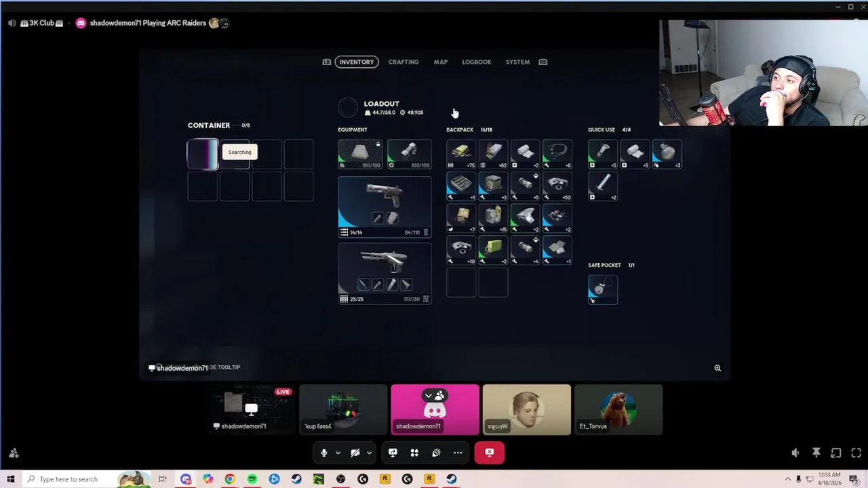Select quick use flask item x3
Screen dimensions: 868x488
tap(667, 154)
